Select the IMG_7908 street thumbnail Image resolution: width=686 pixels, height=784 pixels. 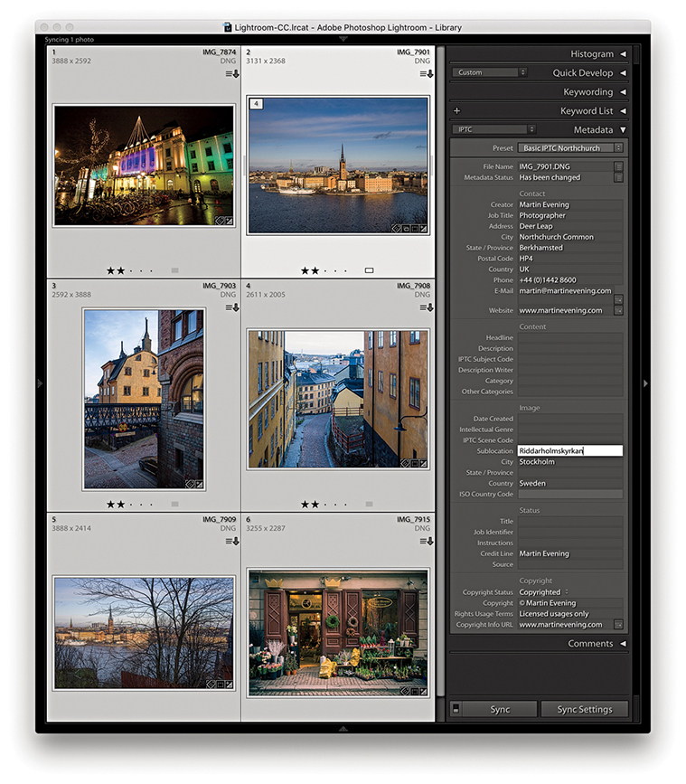pyautogui.click(x=338, y=398)
